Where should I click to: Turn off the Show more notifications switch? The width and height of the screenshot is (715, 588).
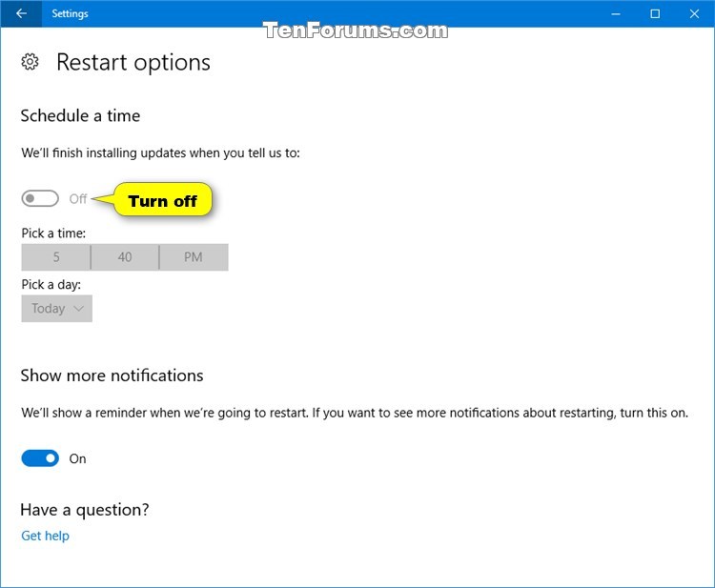click(x=40, y=458)
